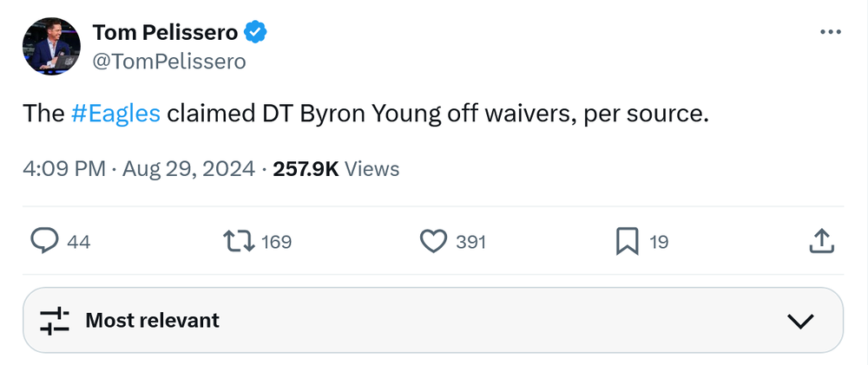The image size is (868, 365).
Task: Click the reply speech bubble icon
Action: click(x=44, y=242)
